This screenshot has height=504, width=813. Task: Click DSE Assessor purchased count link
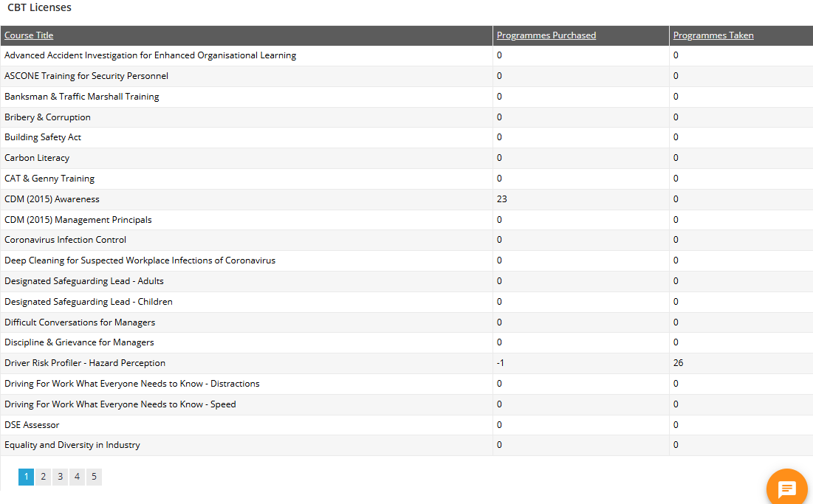(499, 425)
